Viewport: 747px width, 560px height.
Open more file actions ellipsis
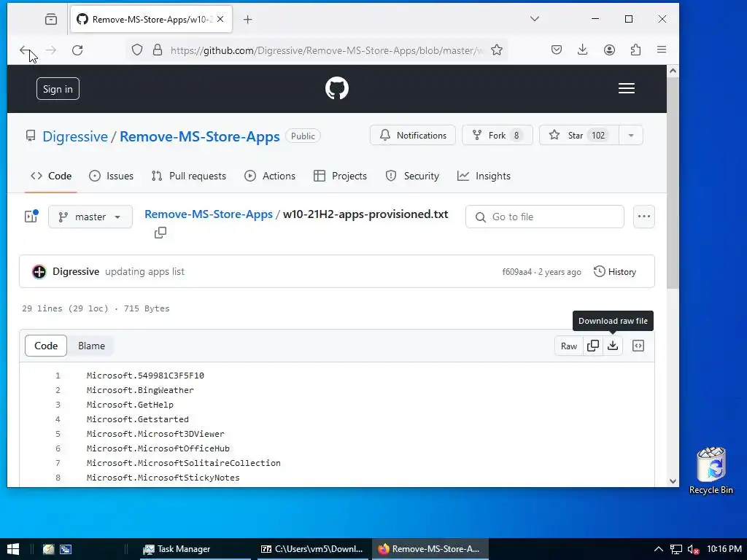pos(644,216)
